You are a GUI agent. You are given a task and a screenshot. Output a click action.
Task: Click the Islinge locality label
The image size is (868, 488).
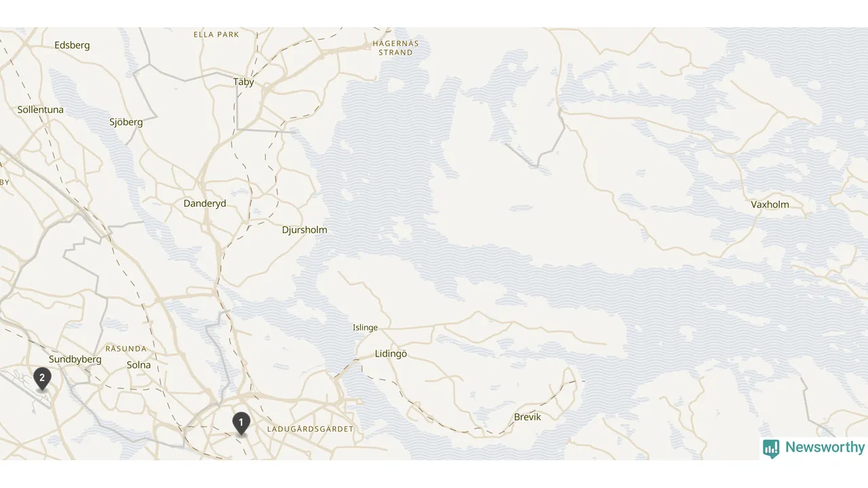point(365,327)
